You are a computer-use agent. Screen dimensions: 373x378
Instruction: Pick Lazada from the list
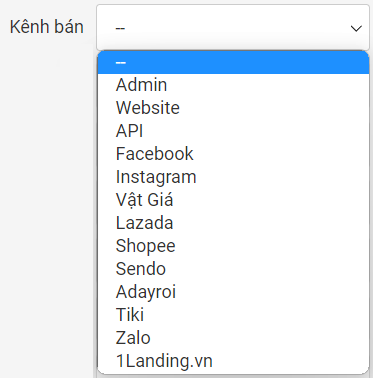(233, 223)
